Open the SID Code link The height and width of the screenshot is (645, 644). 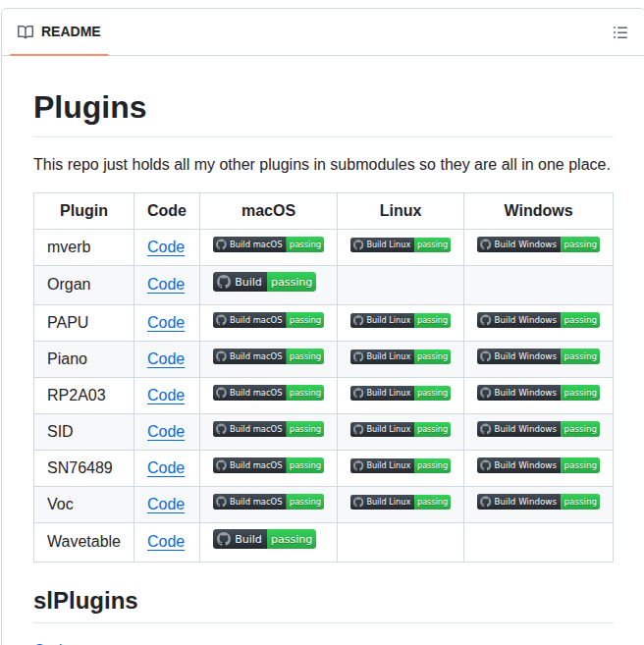coord(166,432)
